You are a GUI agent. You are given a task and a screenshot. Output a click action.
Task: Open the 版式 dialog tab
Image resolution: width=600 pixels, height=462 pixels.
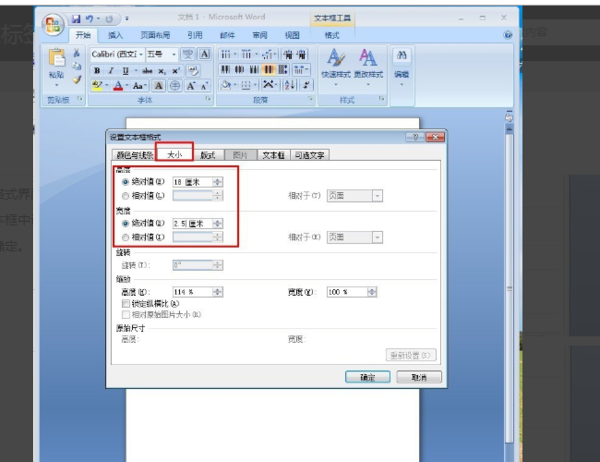(x=208, y=155)
